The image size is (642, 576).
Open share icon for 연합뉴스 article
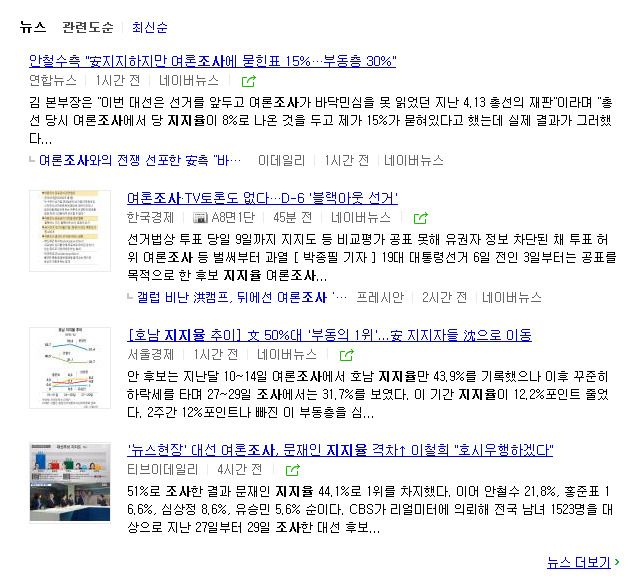click(x=249, y=81)
